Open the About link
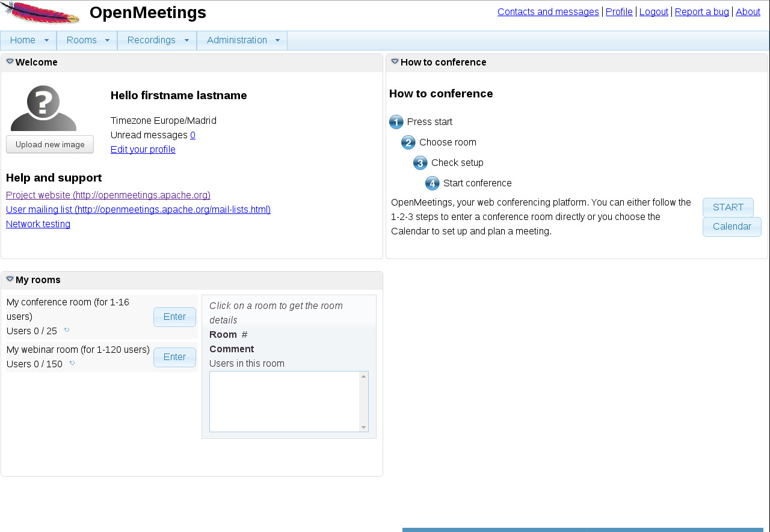770x532 pixels. coord(748,11)
